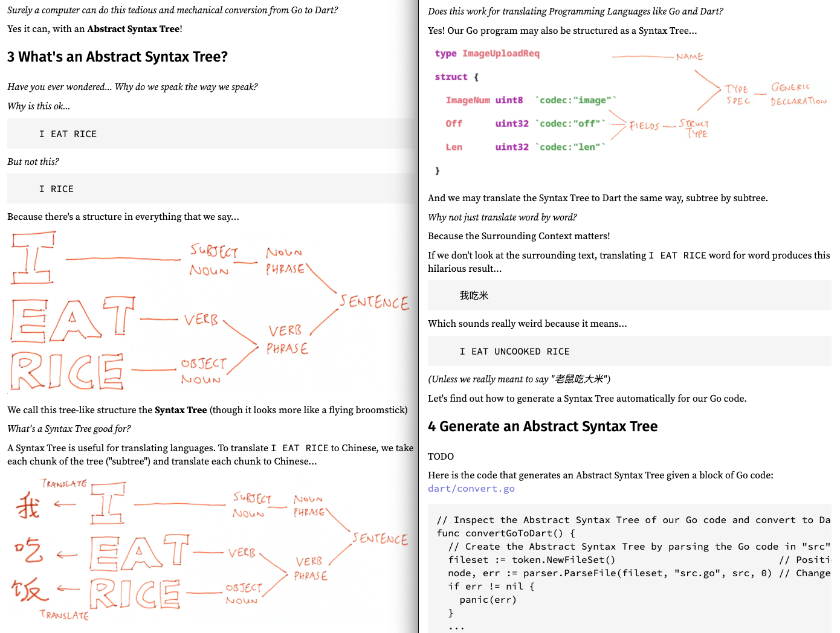Click the "STRUCT TYPE" handwritten label
840x633 pixels.
694,128
